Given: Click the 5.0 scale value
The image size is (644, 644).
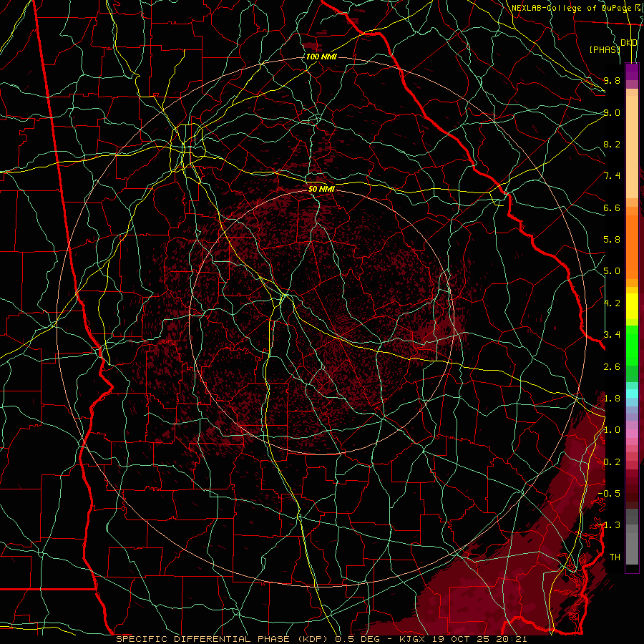Looking at the screenshot, I should tap(612, 271).
